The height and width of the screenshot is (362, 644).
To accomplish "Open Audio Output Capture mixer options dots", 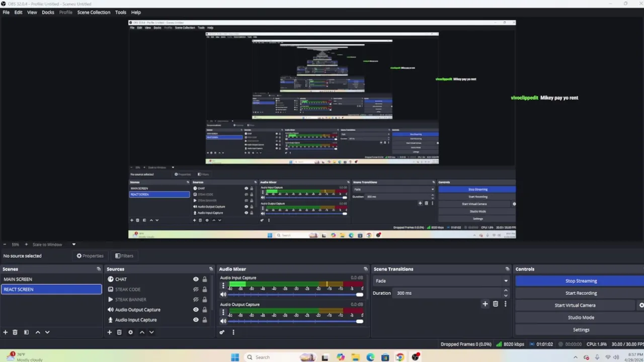I will [223, 312].
